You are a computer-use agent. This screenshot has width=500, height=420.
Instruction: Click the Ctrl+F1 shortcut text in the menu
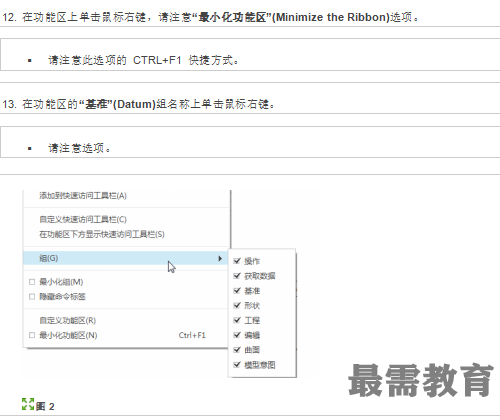[192, 335]
